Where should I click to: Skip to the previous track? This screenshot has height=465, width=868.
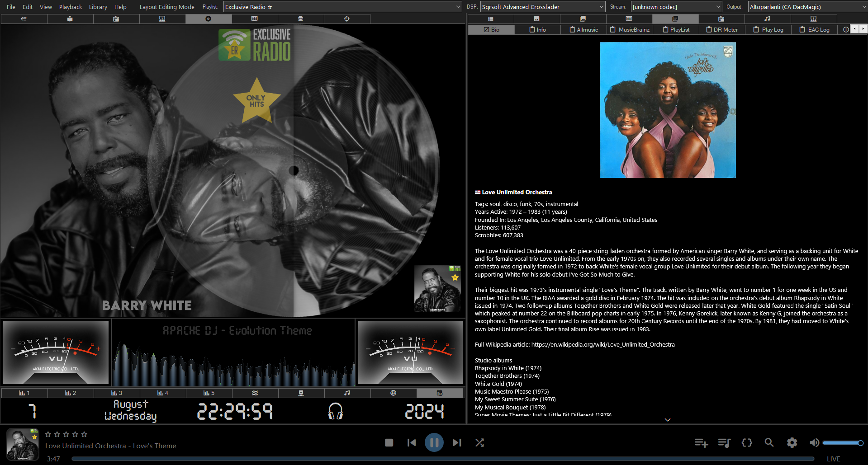pyautogui.click(x=412, y=443)
